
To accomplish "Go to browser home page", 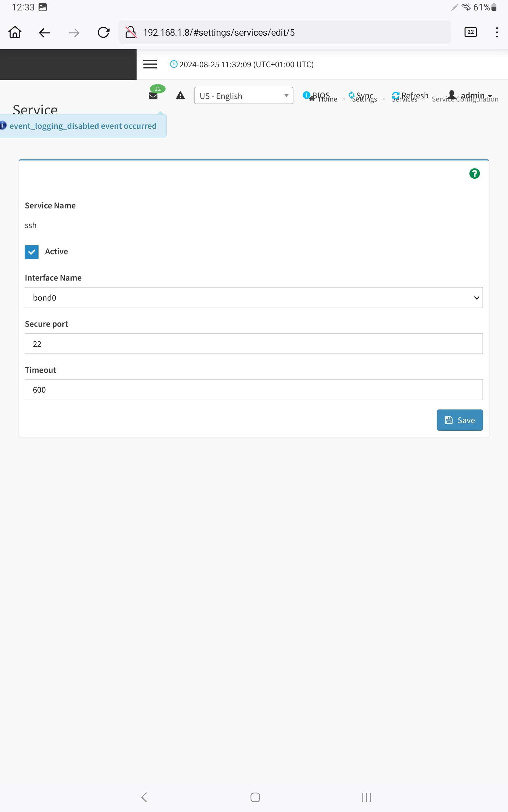I will [15, 32].
